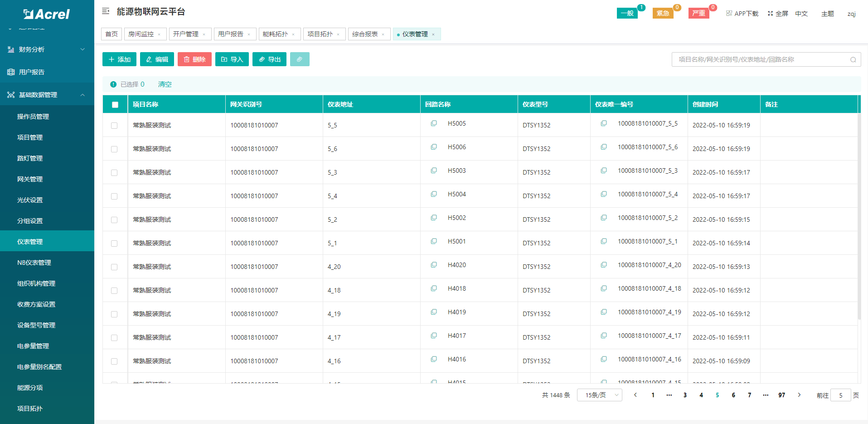
Task: Switch to the 用户报告 tab
Action: 231,34
